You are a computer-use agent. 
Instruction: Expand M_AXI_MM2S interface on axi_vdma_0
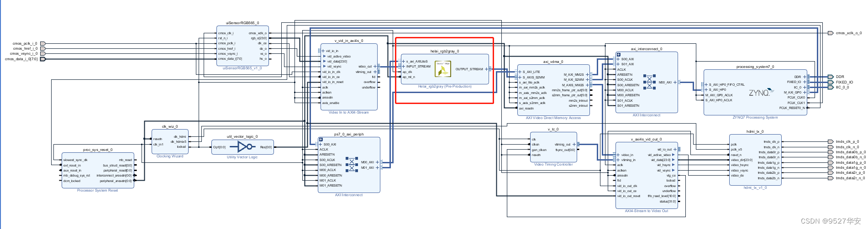tap(587, 74)
